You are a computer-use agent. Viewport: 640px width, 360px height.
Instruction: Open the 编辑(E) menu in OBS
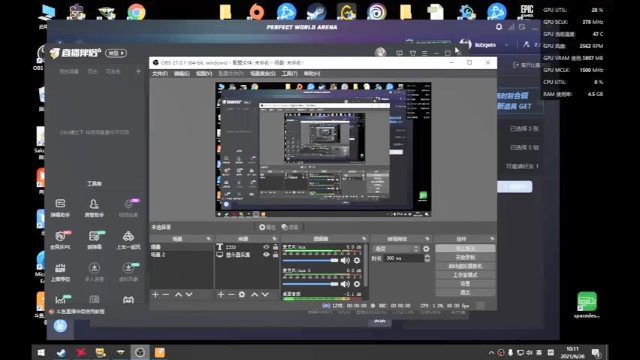click(182, 73)
